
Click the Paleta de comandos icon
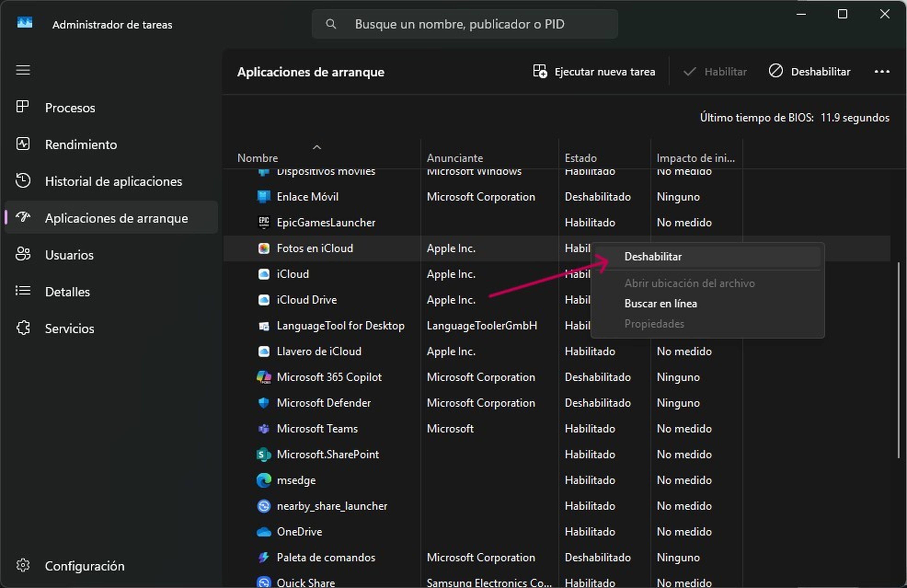tap(264, 558)
